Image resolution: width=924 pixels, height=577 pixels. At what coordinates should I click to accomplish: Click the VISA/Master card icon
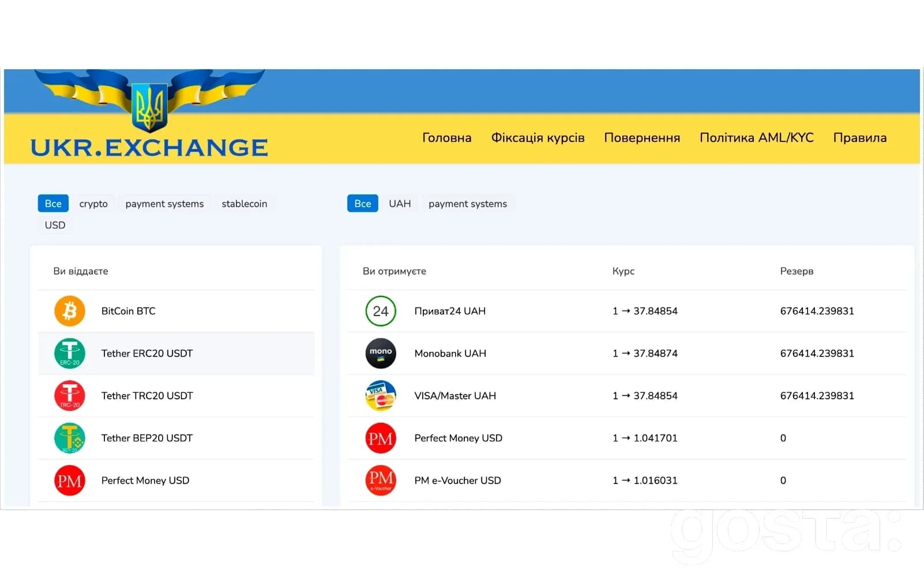point(381,396)
